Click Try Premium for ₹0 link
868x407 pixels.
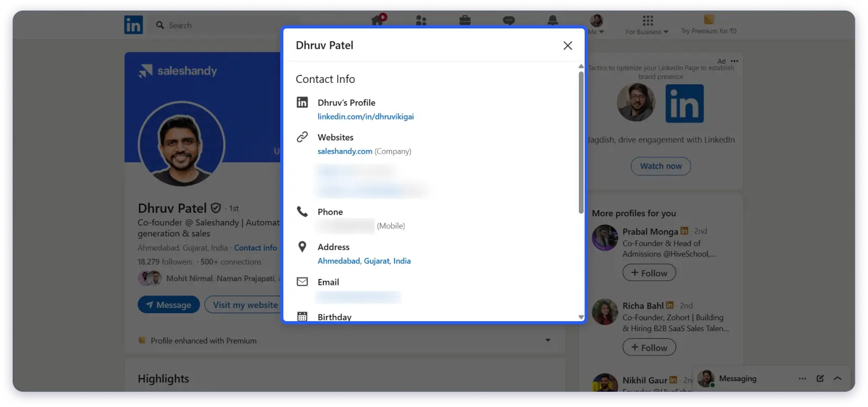click(x=709, y=31)
